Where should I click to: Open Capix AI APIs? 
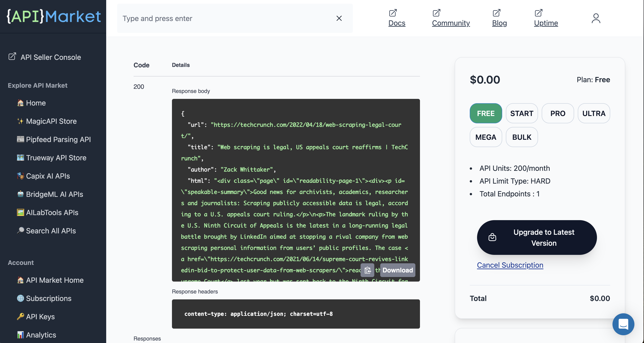click(43, 176)
